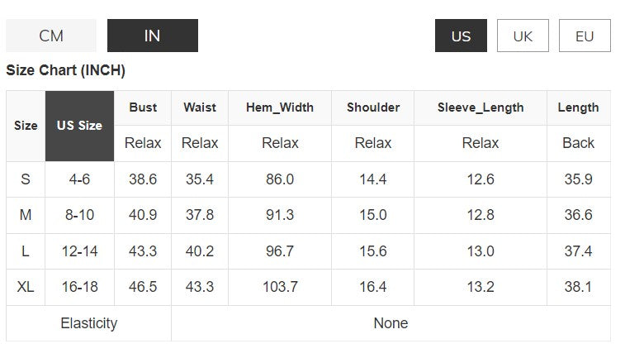Choose US sizing region
The width and height of the screenshot is (644, 358).
click(x=461, y=36)
